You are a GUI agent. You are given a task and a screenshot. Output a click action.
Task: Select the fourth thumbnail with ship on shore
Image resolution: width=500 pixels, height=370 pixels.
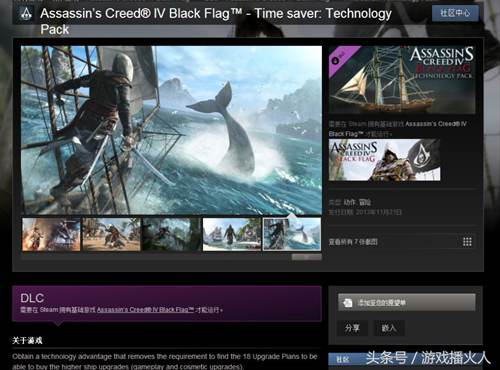click(232, 234)
